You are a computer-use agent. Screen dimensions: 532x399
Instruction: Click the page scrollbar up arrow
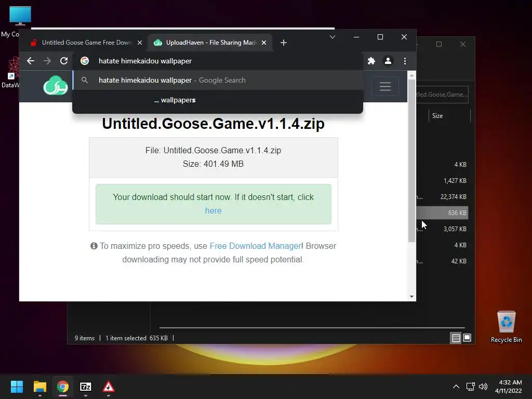[411, 75]
